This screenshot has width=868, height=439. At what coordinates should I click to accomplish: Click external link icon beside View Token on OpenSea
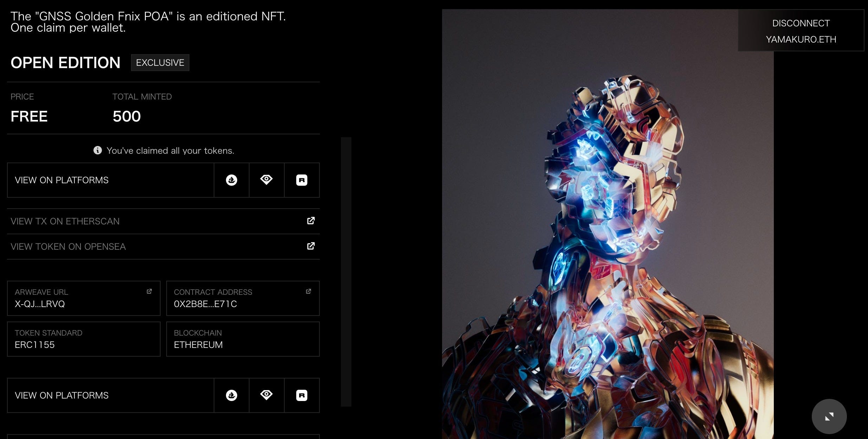pyautogui.click(x=311, y=246)
